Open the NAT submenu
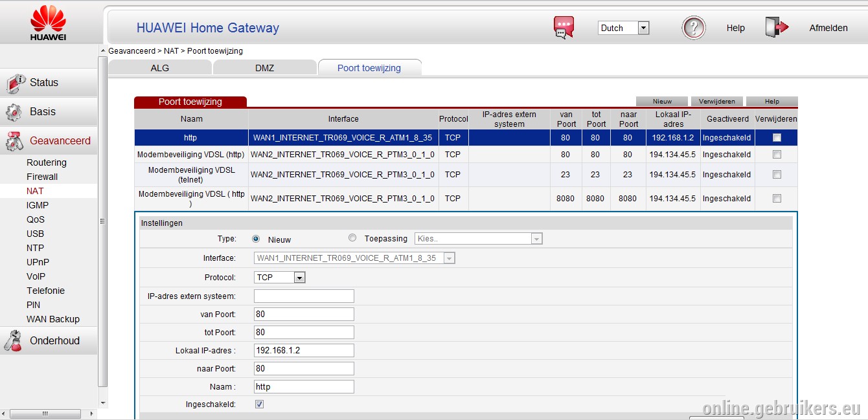This screenshot has width=868, height=420. click(35, 191)
